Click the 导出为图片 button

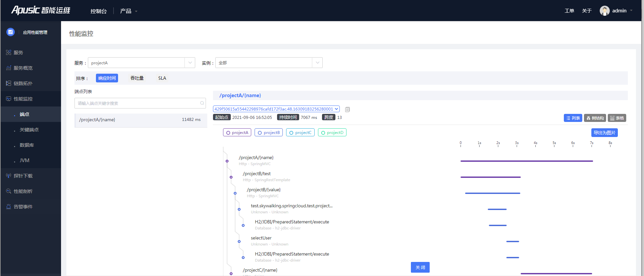[604, 133]
